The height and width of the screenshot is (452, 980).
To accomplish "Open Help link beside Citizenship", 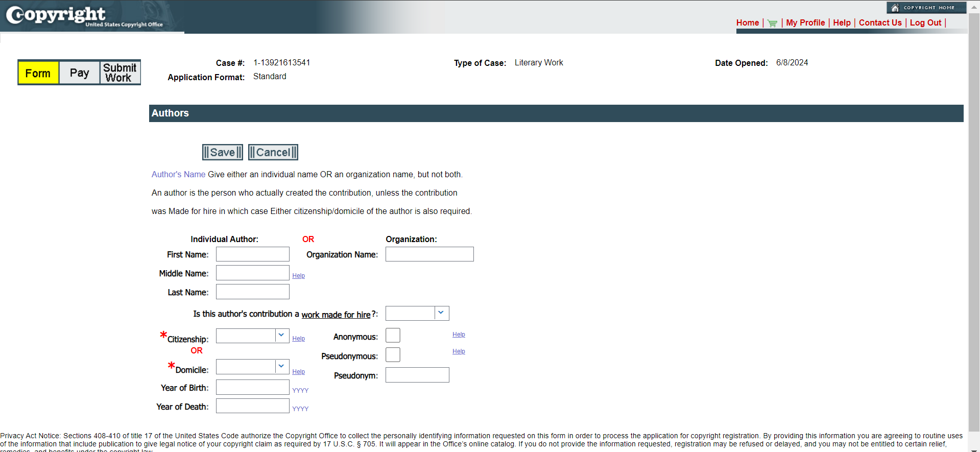I will point(298,339).
